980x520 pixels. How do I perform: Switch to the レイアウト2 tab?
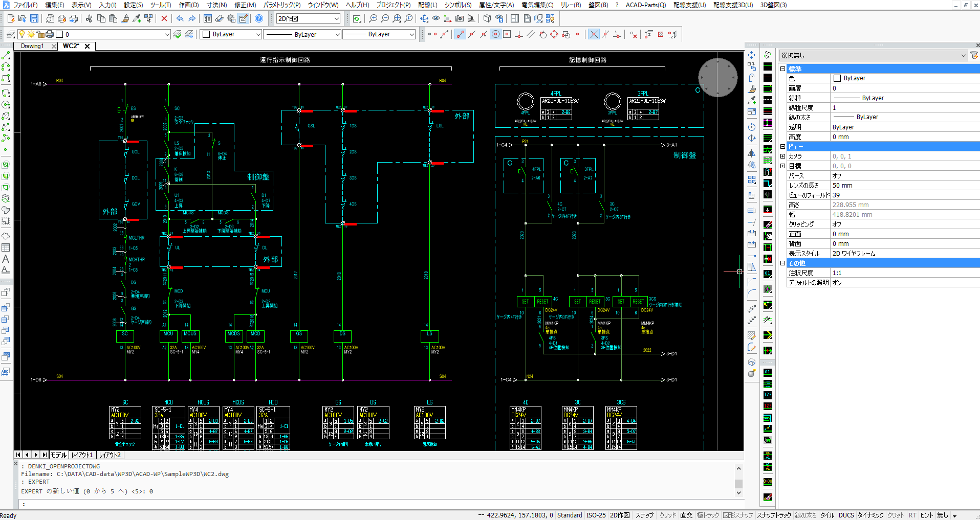pos(110,455)
